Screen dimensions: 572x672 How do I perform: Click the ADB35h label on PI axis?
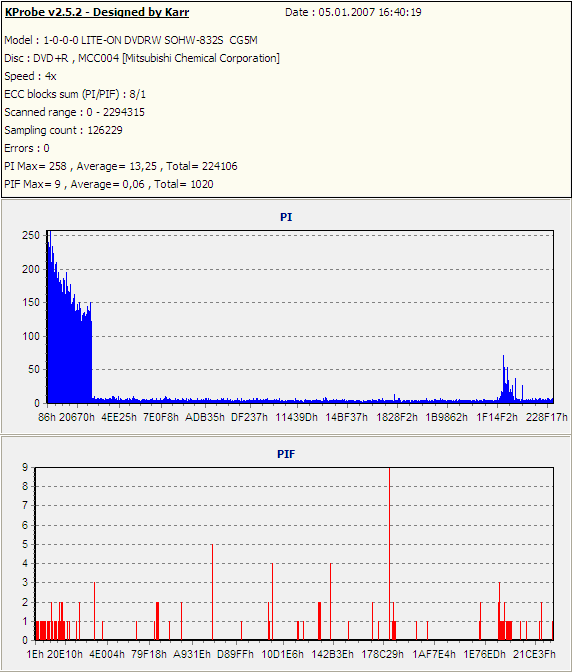click(205, 417)
